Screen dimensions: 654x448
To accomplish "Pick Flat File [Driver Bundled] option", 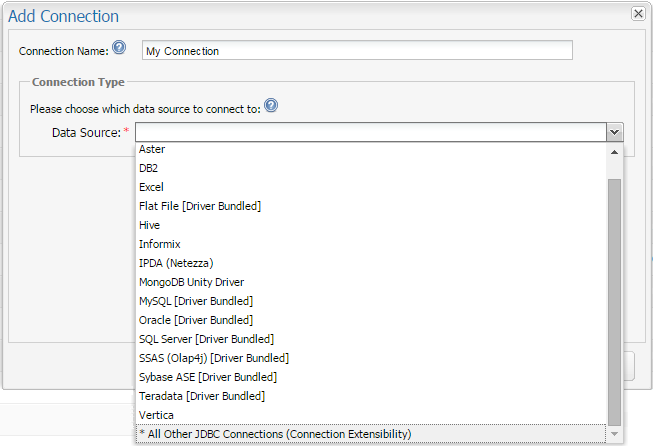I will click(x=200, y=206).
